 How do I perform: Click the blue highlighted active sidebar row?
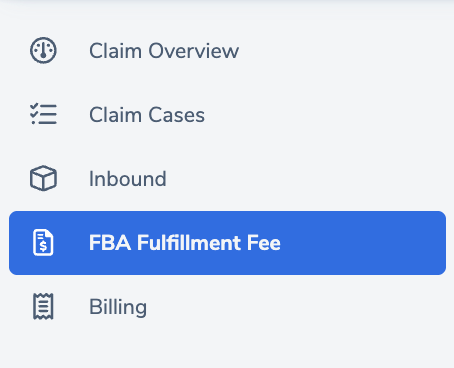227,243
